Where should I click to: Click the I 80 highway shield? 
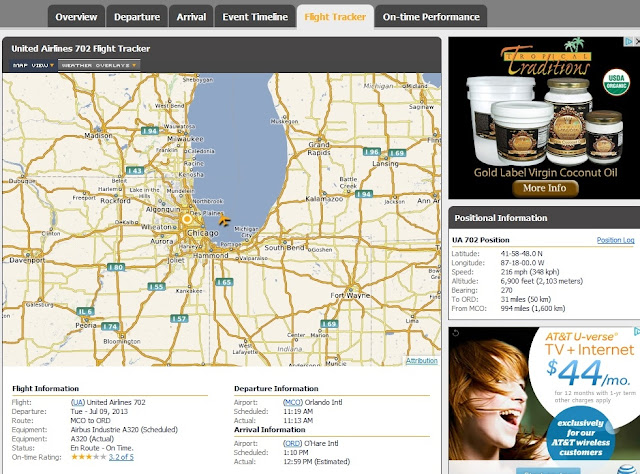[116, 267]
